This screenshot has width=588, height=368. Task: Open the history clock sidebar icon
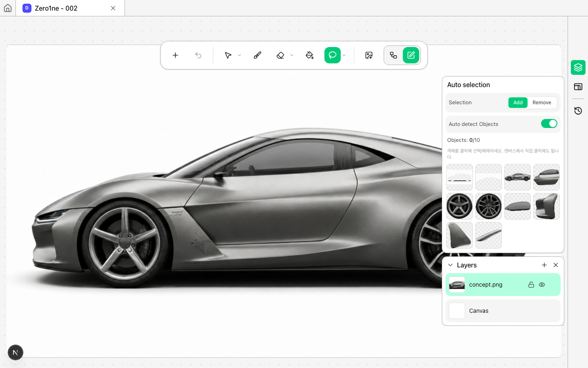(x=578, y=111)
